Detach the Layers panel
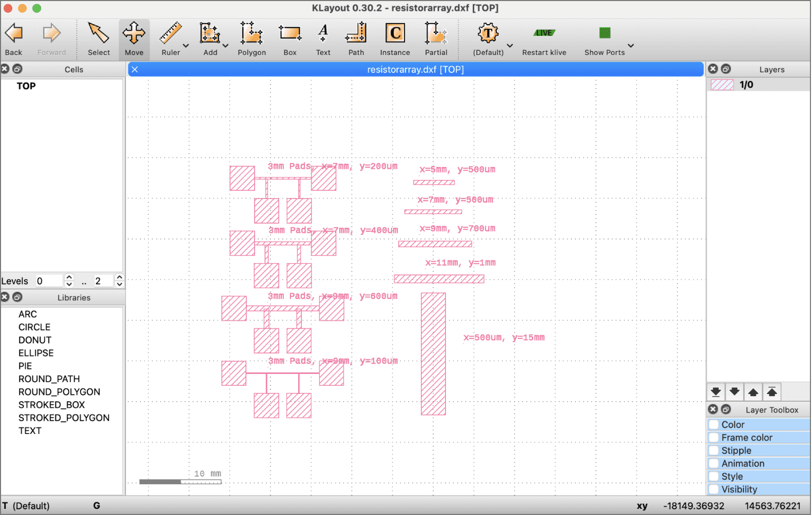Image resolution: width=812 pixels, height=515 pixels. pyautogui.click(x=726, y=69)
